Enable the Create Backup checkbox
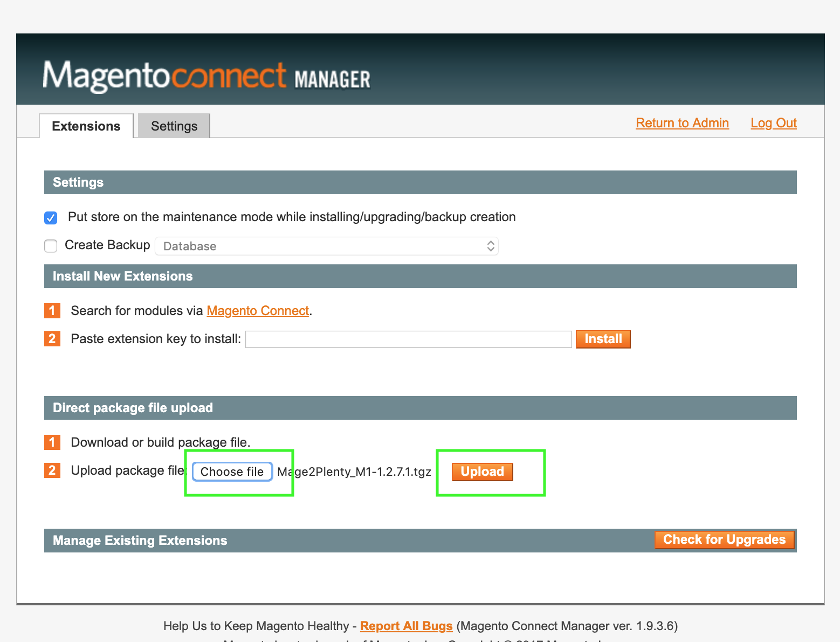 tap(51, 246)
